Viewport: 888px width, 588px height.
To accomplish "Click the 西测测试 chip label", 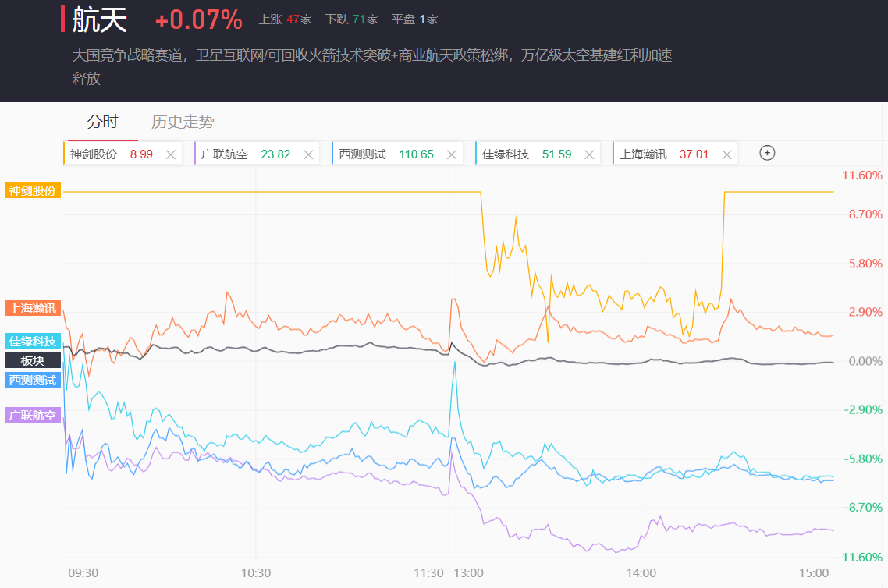I will (x=363, y=154).
